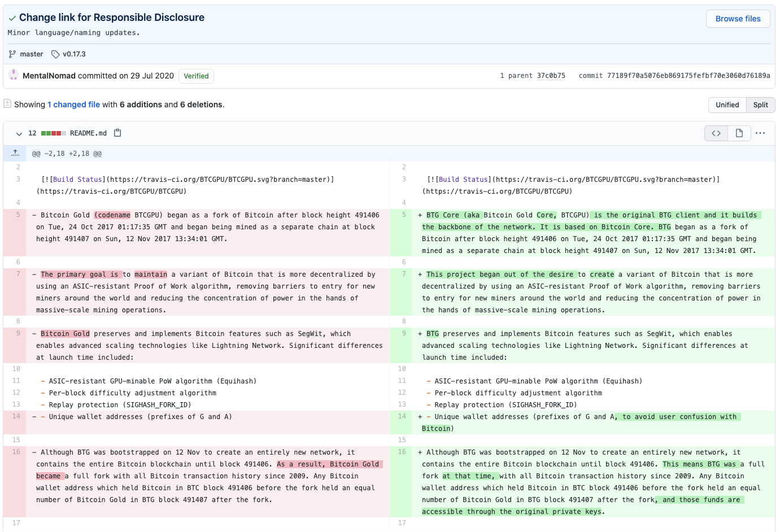Click the hunk header @@ -2,18 +2,18 @@
The image size is (780, 532).
67,154
